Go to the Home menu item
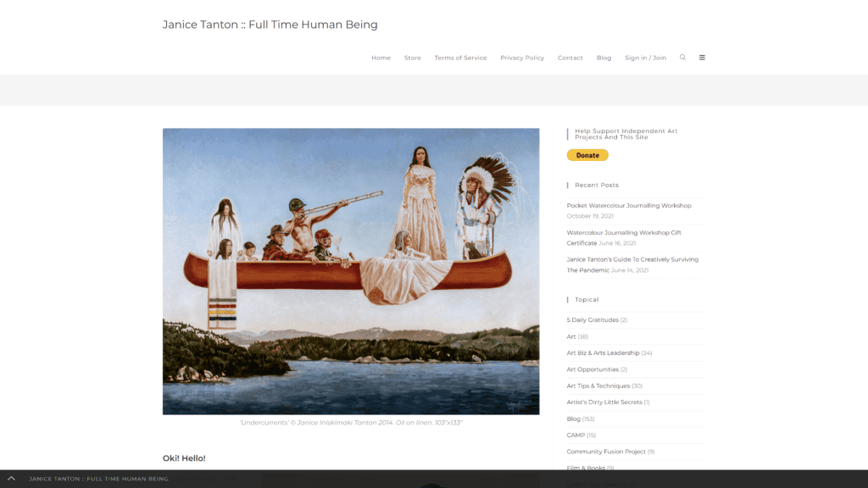868x488 pixels. (381, 58)
